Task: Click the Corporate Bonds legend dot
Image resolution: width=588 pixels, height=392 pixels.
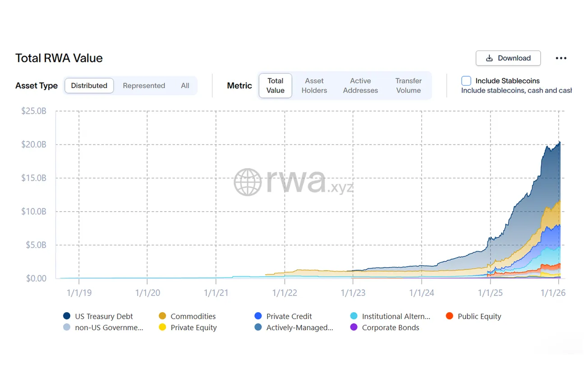Action: point(354,327)
